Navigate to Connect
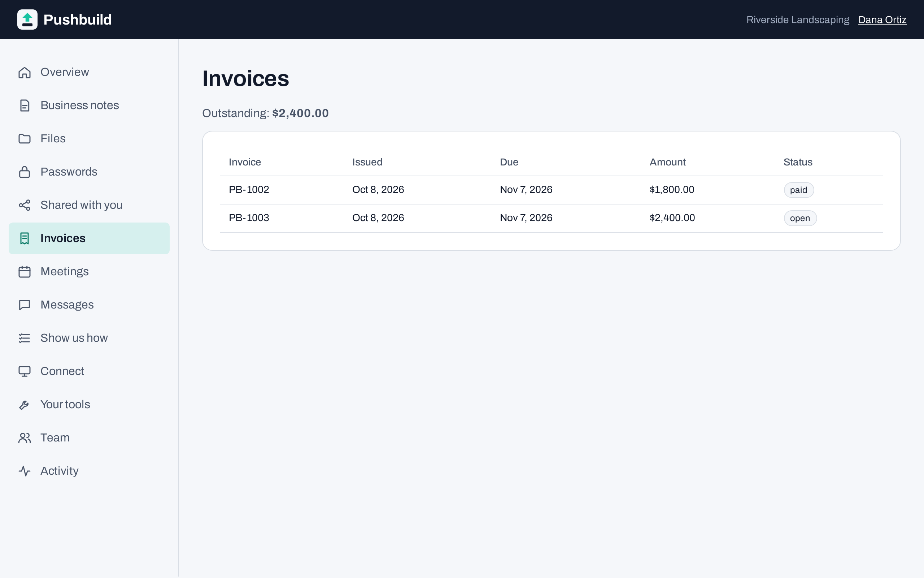This screenshot has width=924, height=578. pyautogui.click(x=89, y=372)
